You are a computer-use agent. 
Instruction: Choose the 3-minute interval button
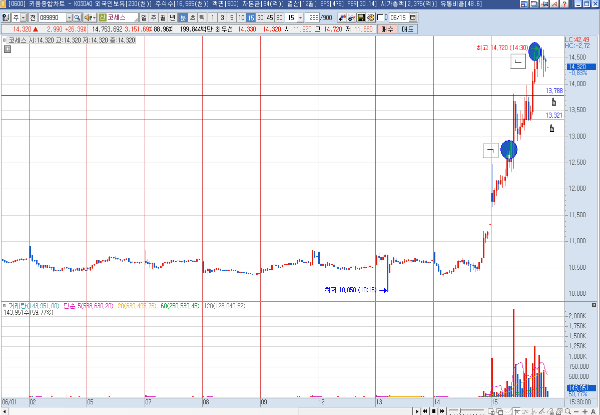[x=222, y=18]
